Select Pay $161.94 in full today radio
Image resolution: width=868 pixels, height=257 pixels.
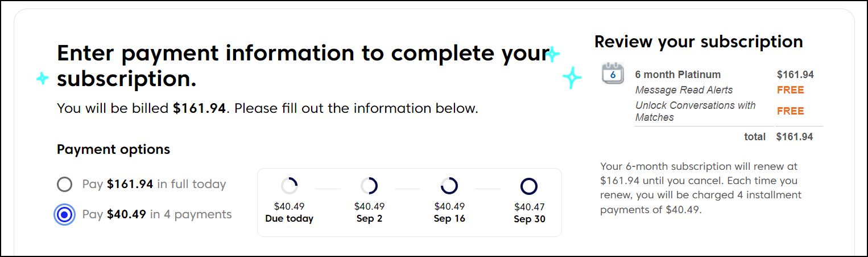[65, 185]
